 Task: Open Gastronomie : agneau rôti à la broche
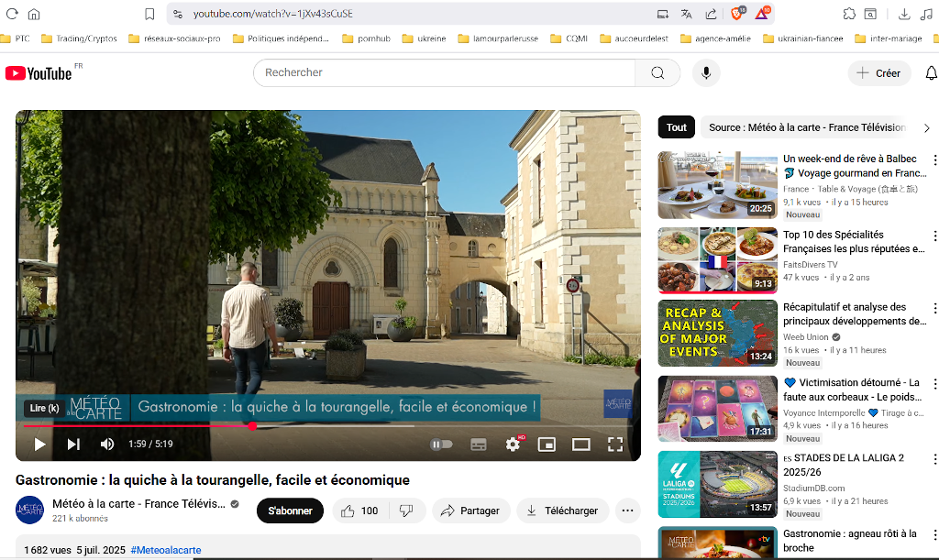pos(850,540)
